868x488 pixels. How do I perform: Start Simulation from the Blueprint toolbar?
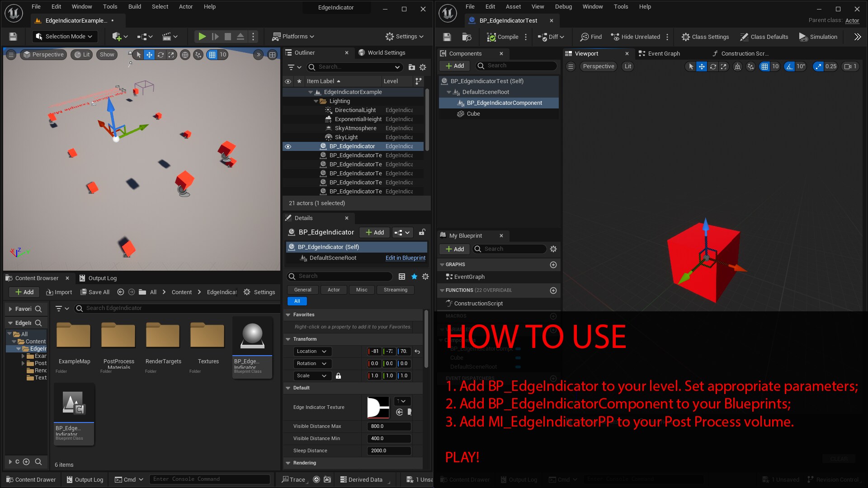click(x=818, y=37)
